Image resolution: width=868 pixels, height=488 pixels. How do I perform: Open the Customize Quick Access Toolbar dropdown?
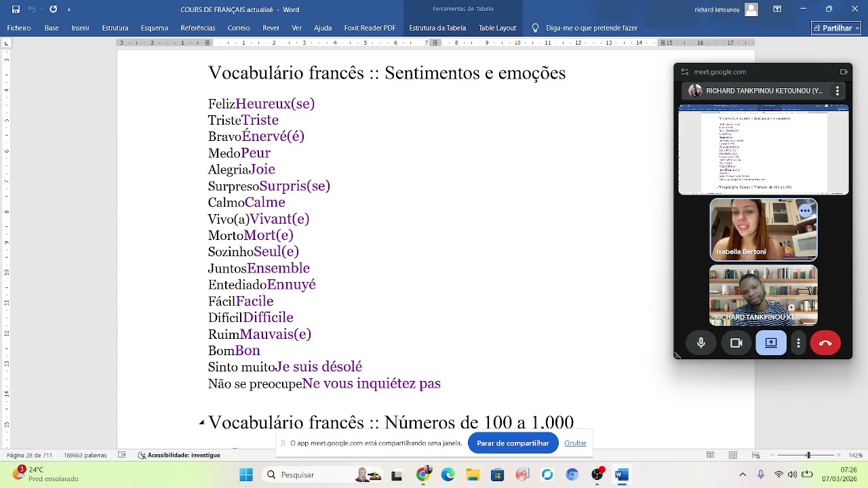[68, 9]
